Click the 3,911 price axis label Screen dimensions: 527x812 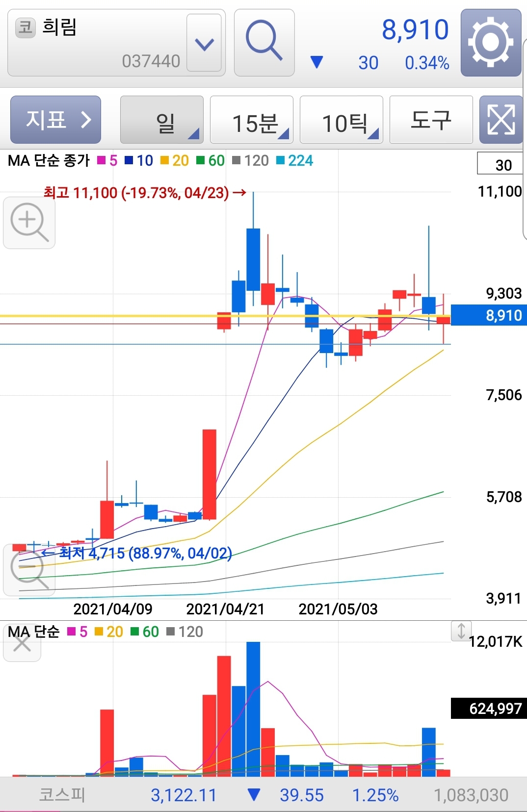[503, 598]
